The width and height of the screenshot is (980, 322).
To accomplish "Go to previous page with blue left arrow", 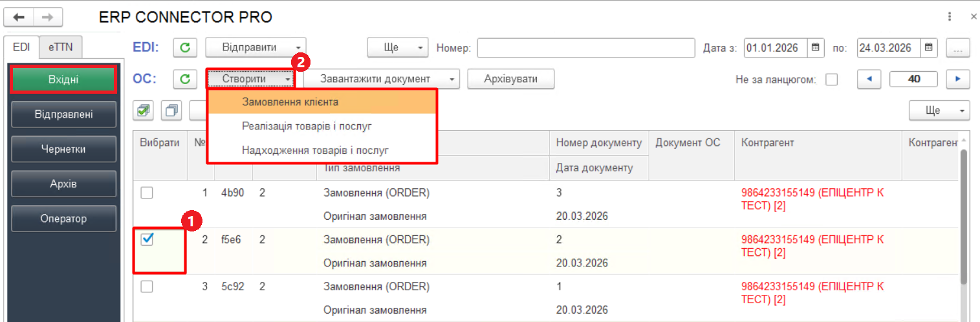I will pos(869,79).
